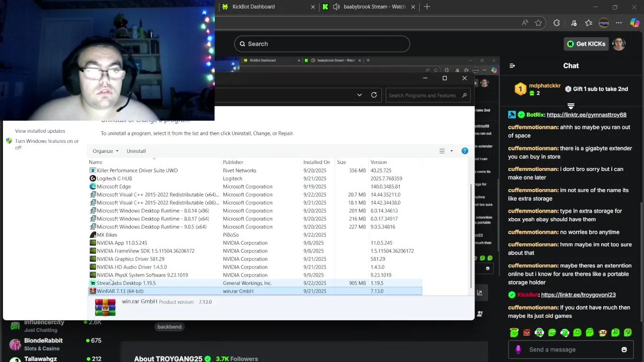Click the large WinRAR icon in details pane

tap(105, 307)
